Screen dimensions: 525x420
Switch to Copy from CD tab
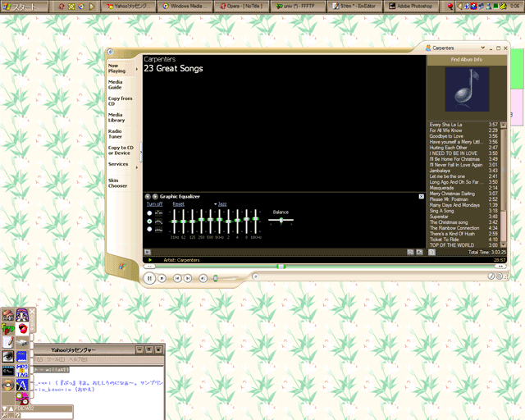pos(121,101)
